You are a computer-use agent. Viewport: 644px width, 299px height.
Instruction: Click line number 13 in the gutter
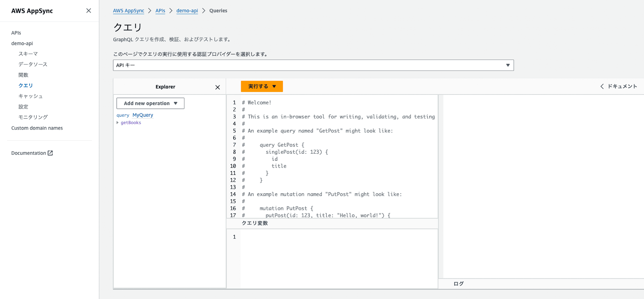(x=233, y=187)
